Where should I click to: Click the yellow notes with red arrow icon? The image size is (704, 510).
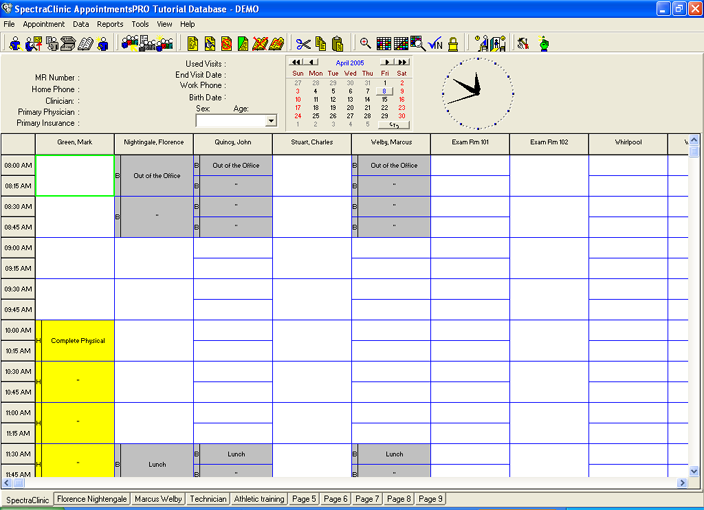point(277,44)
